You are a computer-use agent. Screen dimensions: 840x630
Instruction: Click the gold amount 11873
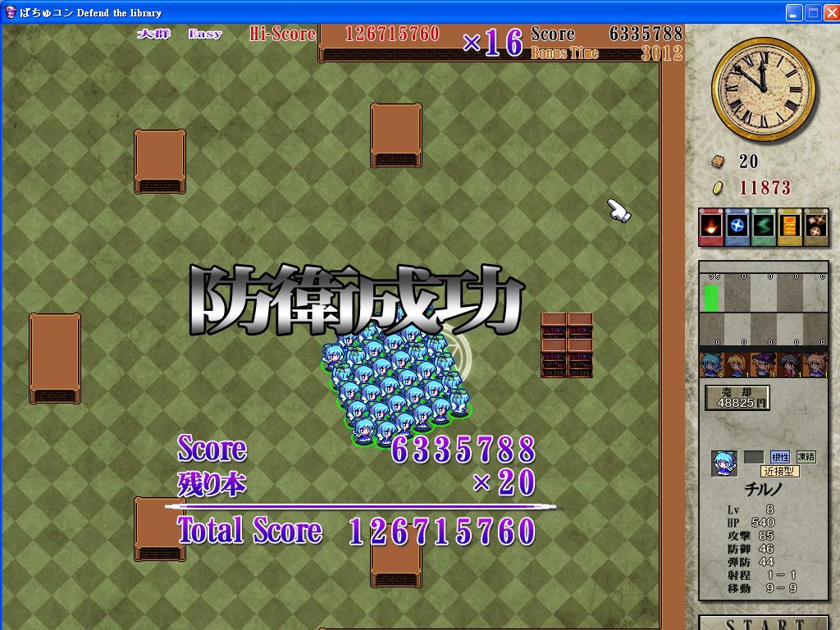coord(765,188)
